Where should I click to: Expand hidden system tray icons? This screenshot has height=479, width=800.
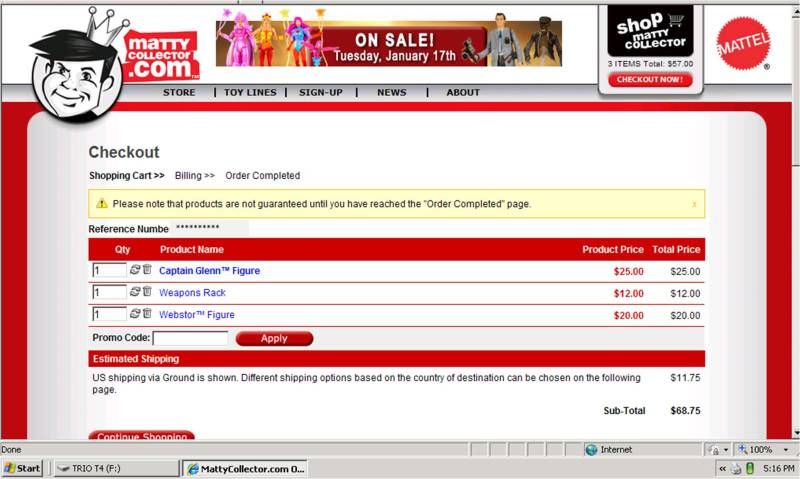point(722,468)
